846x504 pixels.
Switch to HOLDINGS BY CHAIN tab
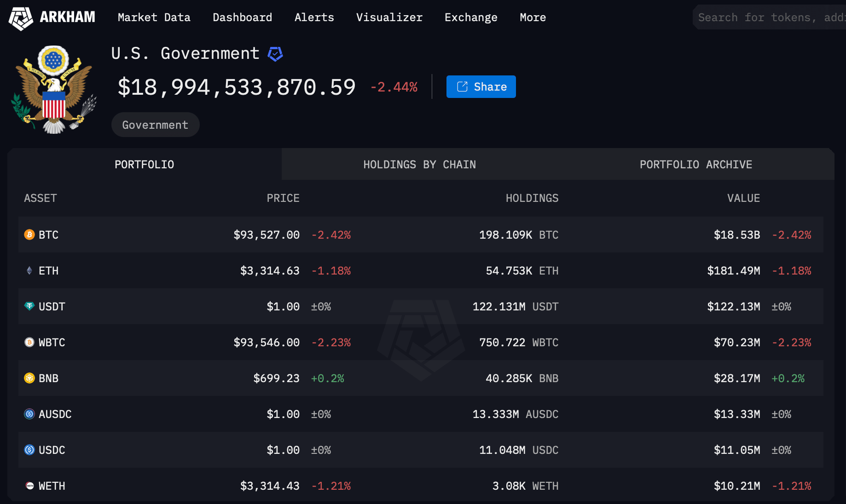coord(419,164)
